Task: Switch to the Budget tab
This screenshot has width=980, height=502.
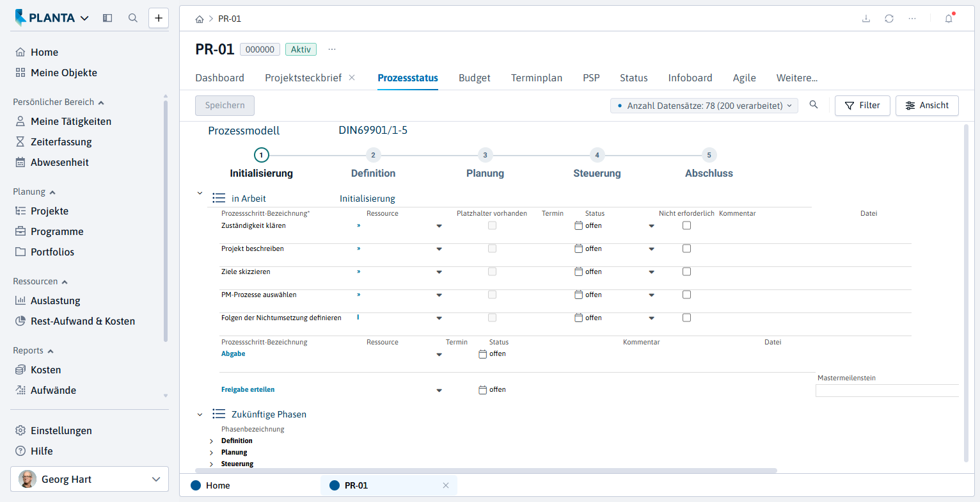Action: coord(475,78)
